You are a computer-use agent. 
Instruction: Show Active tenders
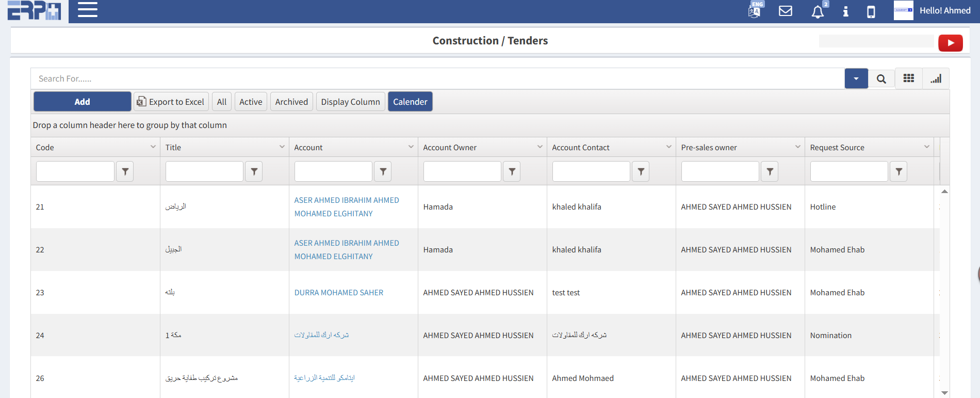pyautogui.click(x=251, y=102)
